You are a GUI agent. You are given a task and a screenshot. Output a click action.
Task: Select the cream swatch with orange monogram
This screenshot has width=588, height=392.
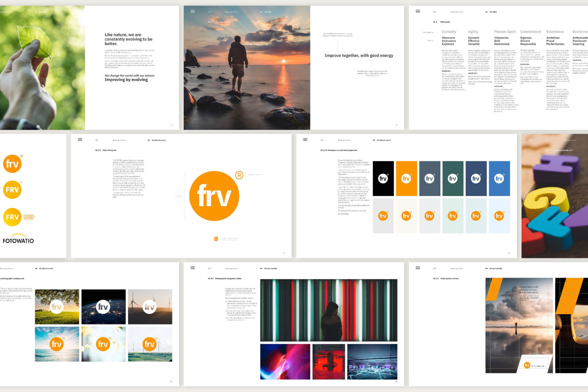(x=406, y=216)
